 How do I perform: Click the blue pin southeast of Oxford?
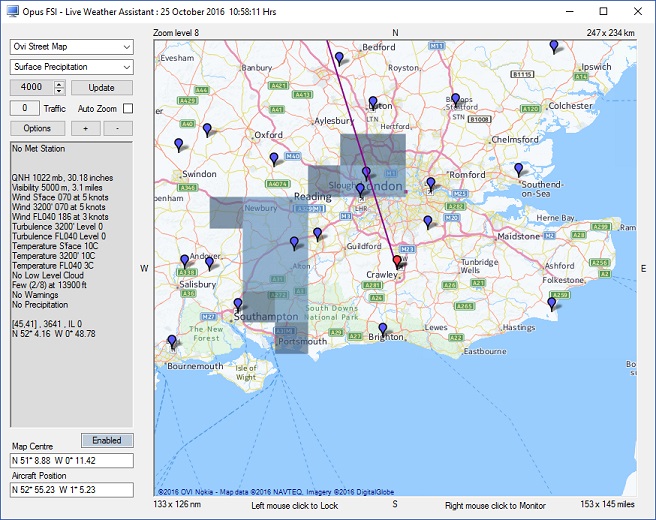coord(274,159)
